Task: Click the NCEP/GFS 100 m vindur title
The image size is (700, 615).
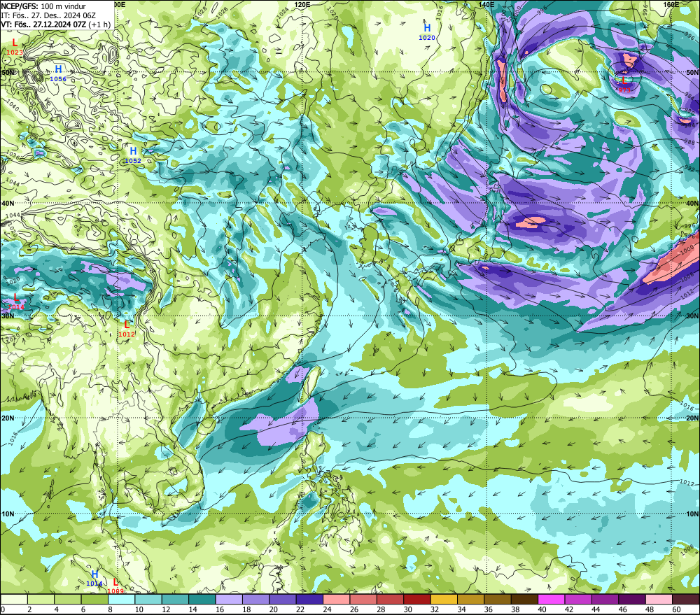Action: [43, 6]
